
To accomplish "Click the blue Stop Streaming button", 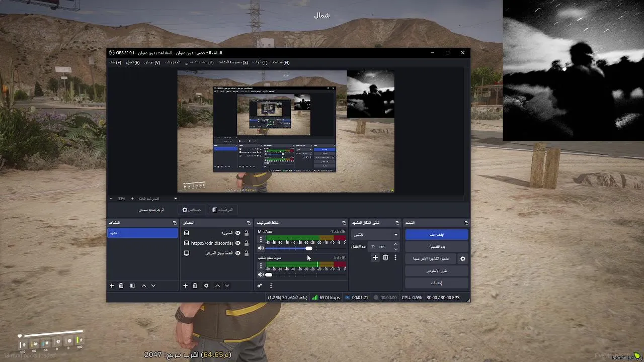I will click(437, 235).
